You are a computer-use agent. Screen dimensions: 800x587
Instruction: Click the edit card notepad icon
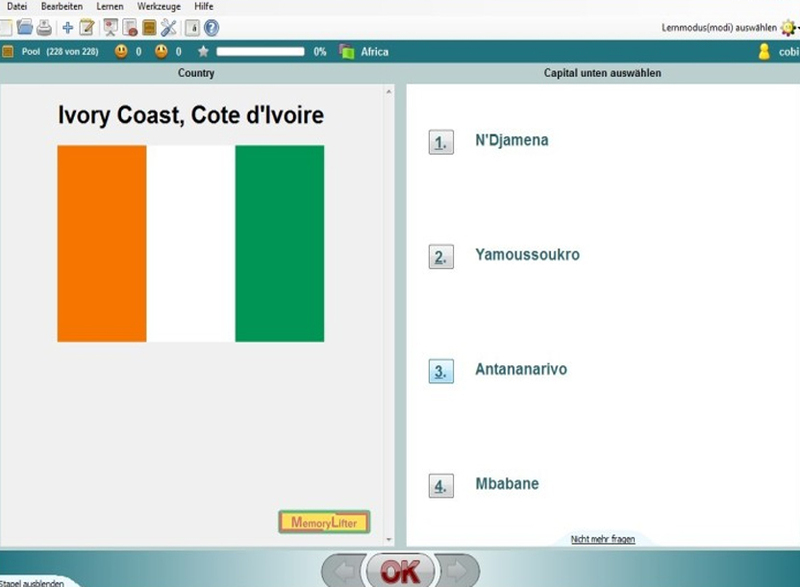pyautogui.click(x=87, y=28)
